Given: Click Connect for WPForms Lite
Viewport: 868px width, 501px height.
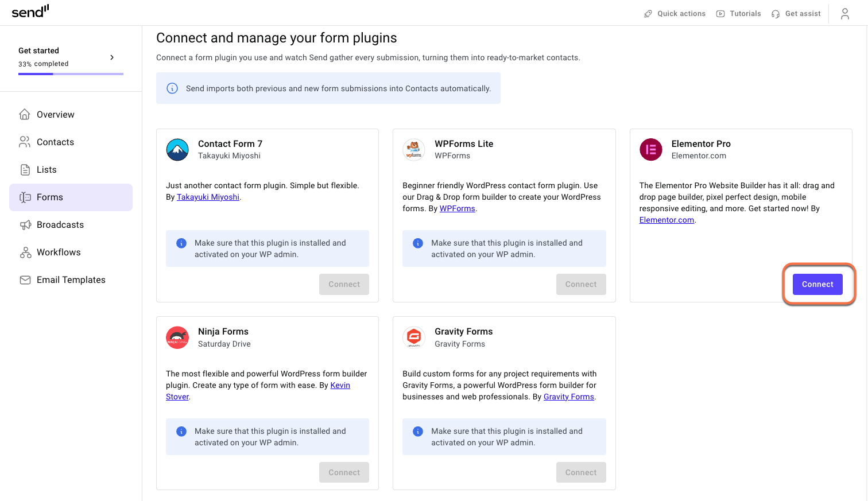Looking at the screenshot, I should 581,284.
